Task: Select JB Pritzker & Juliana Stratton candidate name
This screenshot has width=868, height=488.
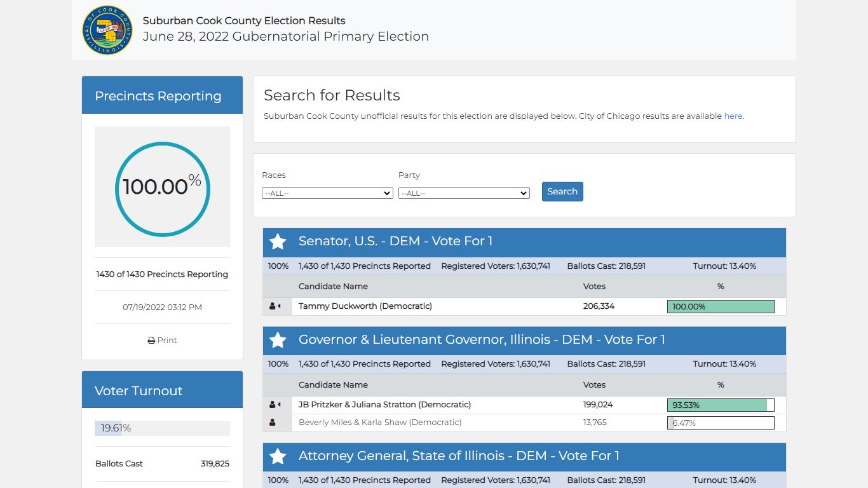Action: [x=385, y=405]
